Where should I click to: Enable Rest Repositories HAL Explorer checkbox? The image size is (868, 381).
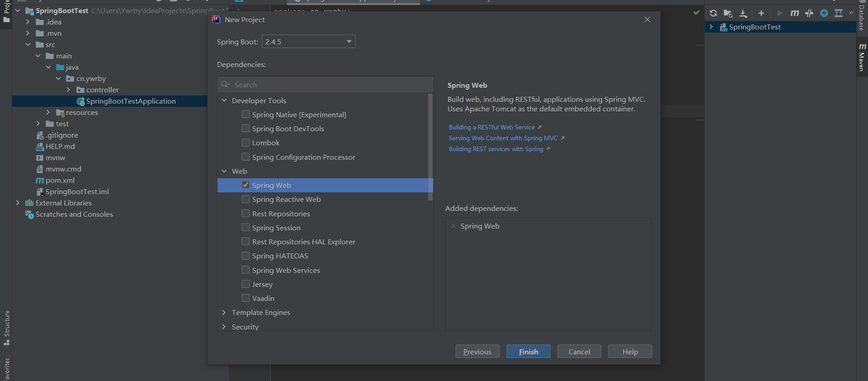pyautogui.click(x=246, y=241)
